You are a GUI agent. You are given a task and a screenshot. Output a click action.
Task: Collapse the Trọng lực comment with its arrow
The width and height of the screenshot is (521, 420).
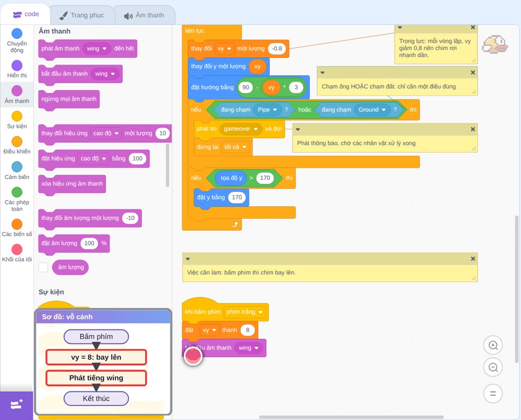pyautogui.click(x=400, y=27)
